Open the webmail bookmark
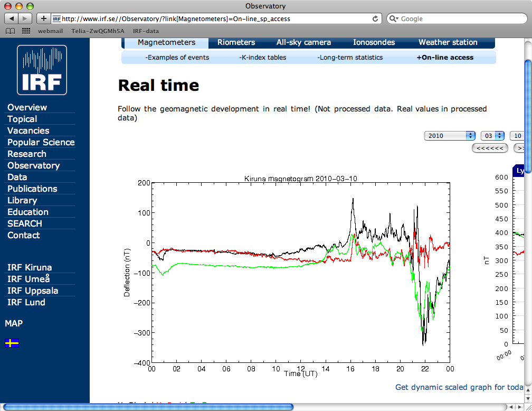 [x=50, y=31]
